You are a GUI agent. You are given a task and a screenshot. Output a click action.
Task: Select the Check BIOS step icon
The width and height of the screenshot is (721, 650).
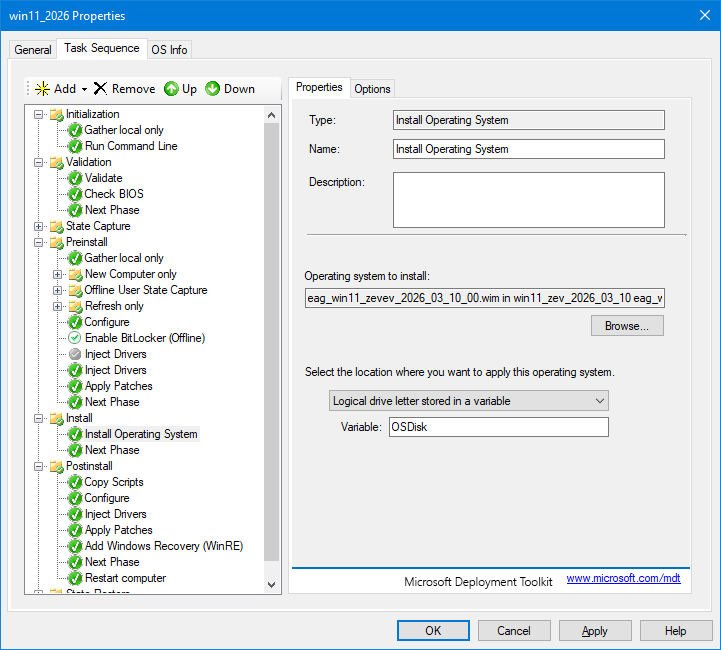(x=75, y=194)
